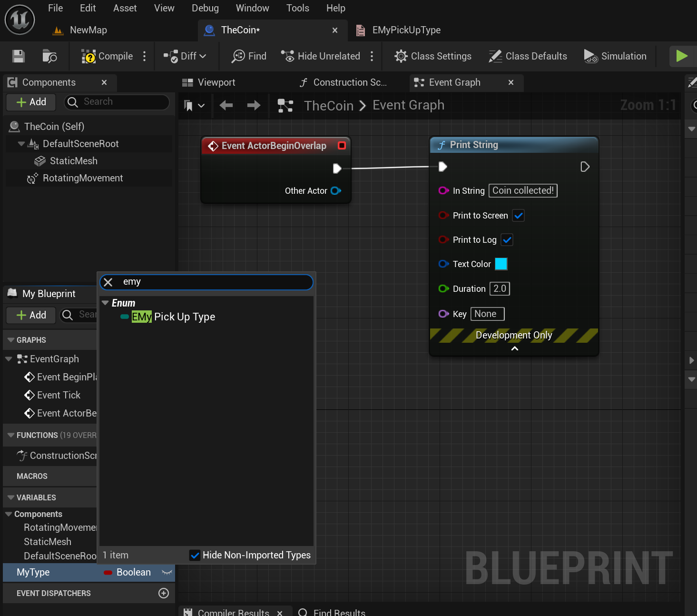The image size is (697, 616).
Task: Browse to asset in Content Browser icon
Action: click(49, 56)
